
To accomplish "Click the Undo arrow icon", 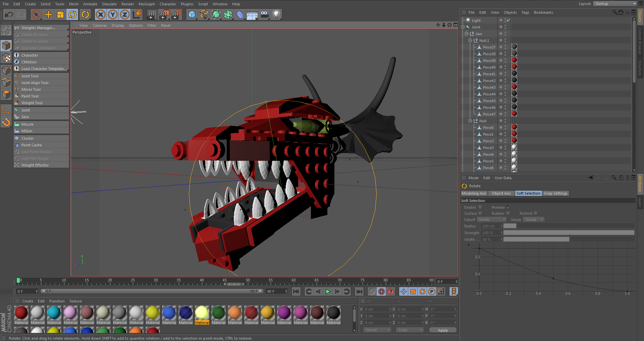I will click(x=9, y=14).
